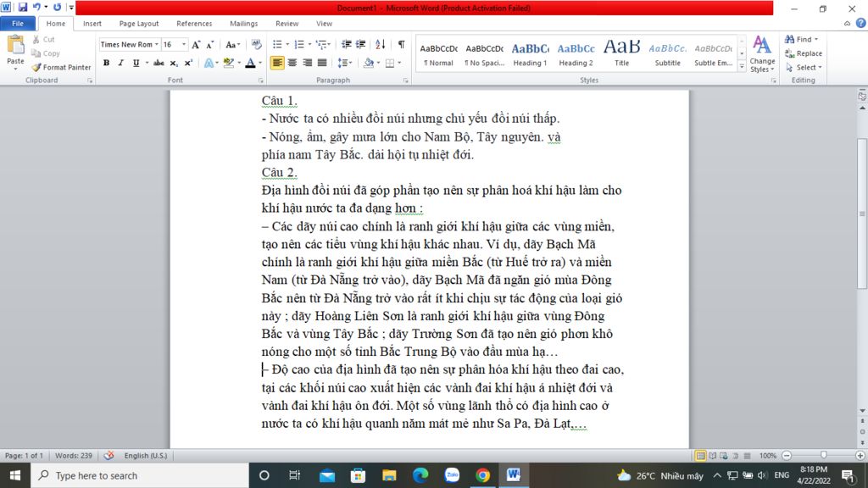Click the zoom slider handle
This screenshot has width=868, height=488.
[x=824, y=455]
